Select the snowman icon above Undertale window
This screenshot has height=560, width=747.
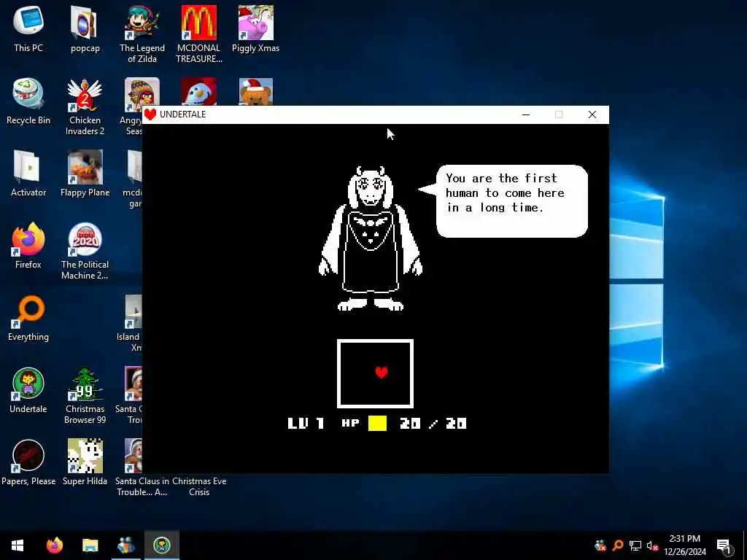(x=198, y=91)
